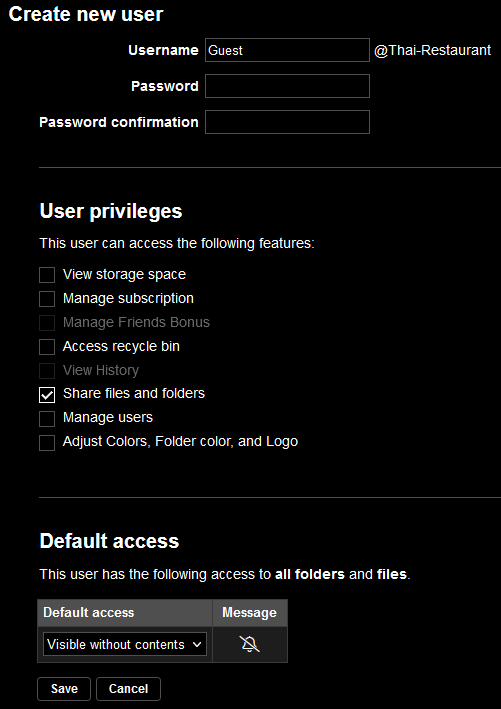Viewport: 501px width, 709px height.
Task: Click the View storage space label text
Action: click(x=124, y=274)
